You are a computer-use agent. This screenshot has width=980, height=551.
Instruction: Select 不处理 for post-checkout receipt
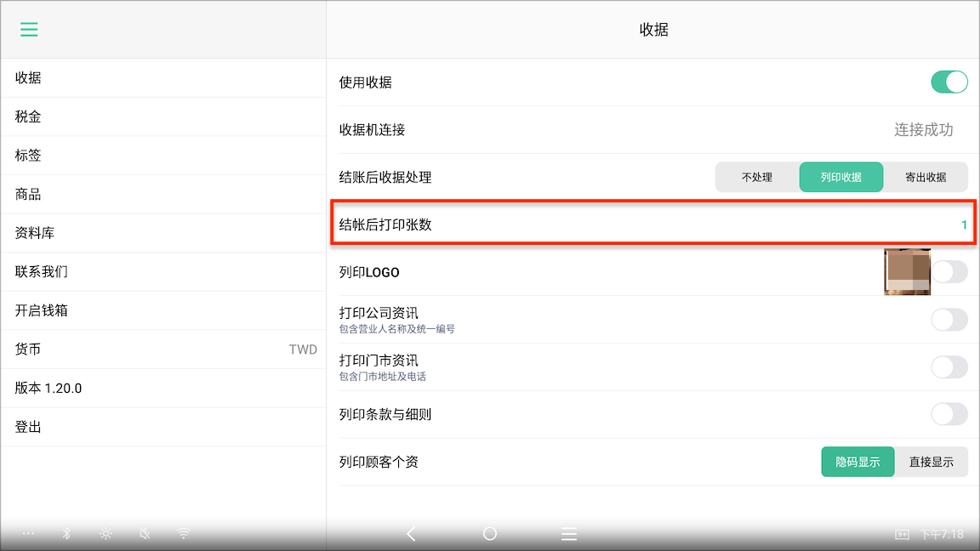[757, 177]
